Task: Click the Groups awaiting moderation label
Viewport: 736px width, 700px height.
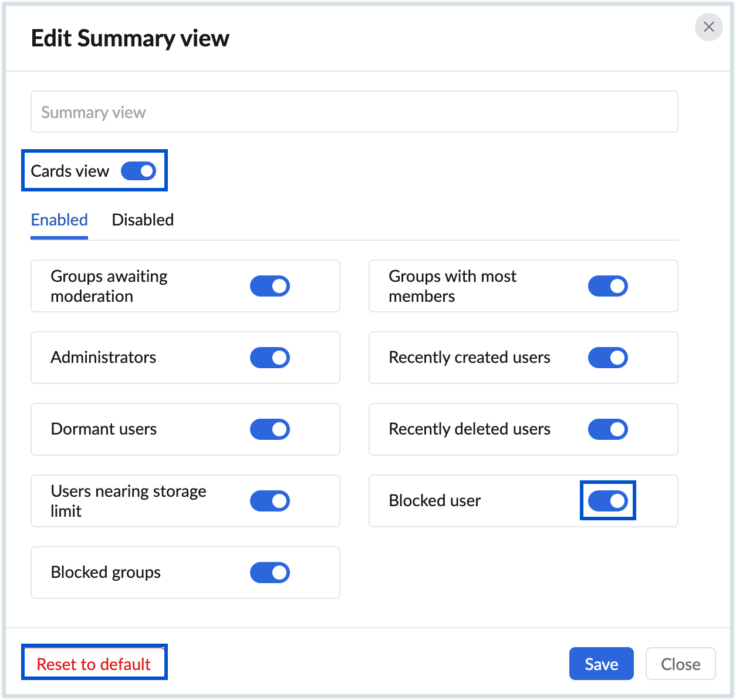Action: [109, 286]
